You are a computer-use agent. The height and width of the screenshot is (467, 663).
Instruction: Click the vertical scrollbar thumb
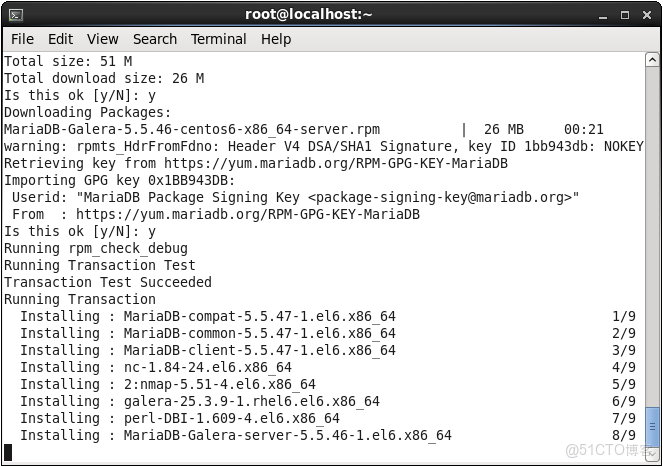pyautogui.click(x=652, y=425)
